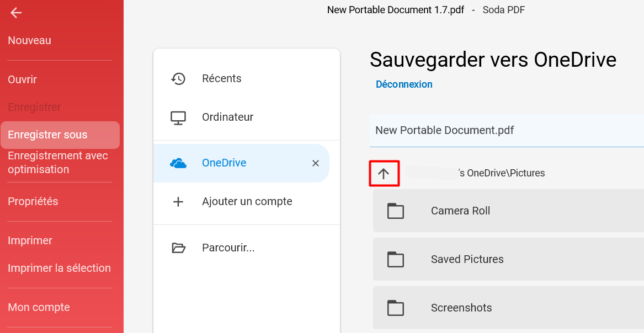Click the plus icon for Ajouter un compte
644x333 pixels.
178,202
